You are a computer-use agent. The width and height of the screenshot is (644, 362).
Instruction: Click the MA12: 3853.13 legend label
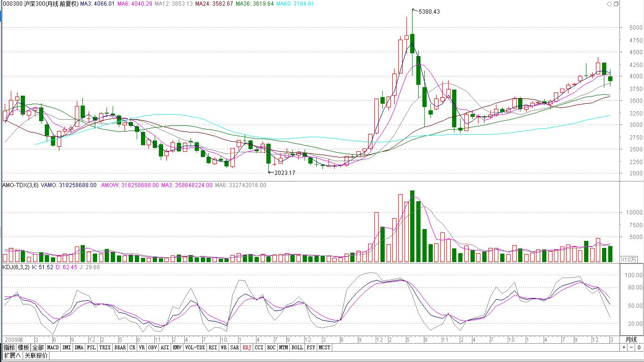(173, 4)
